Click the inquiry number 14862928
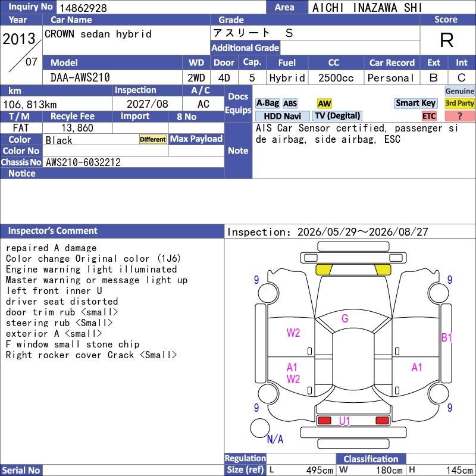The image size is (476, 476). [x=83, y=8]
